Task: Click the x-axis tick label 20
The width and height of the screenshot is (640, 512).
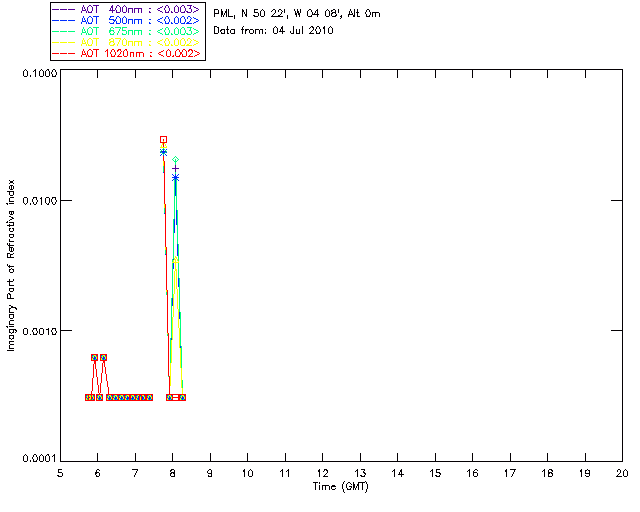Action: point(622,473)
